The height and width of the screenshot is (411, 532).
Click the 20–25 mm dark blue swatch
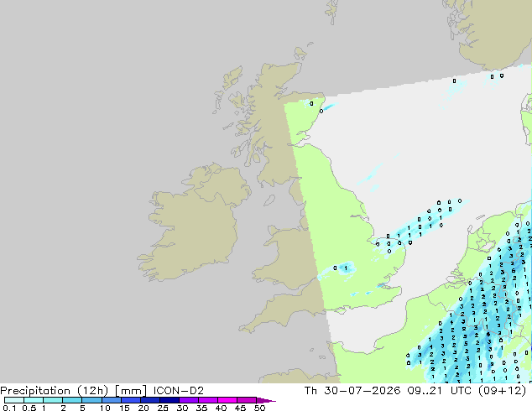coord(149,400)
